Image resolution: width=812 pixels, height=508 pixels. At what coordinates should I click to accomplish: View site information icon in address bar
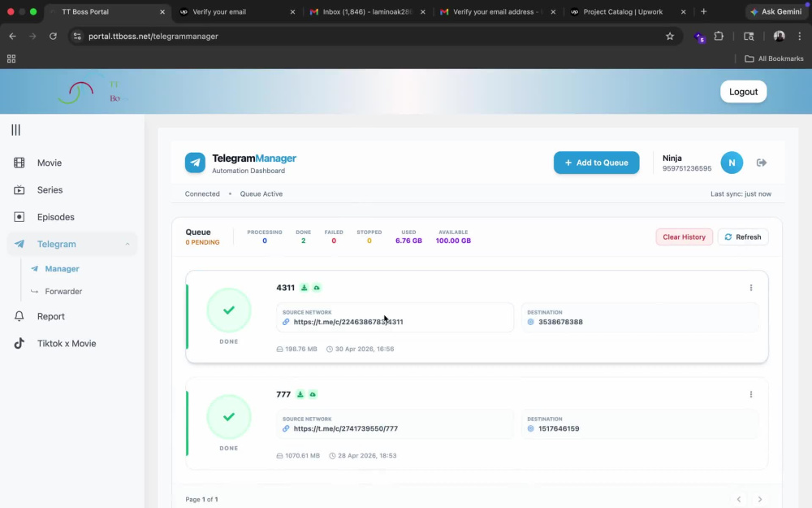(x=77, y=37)
